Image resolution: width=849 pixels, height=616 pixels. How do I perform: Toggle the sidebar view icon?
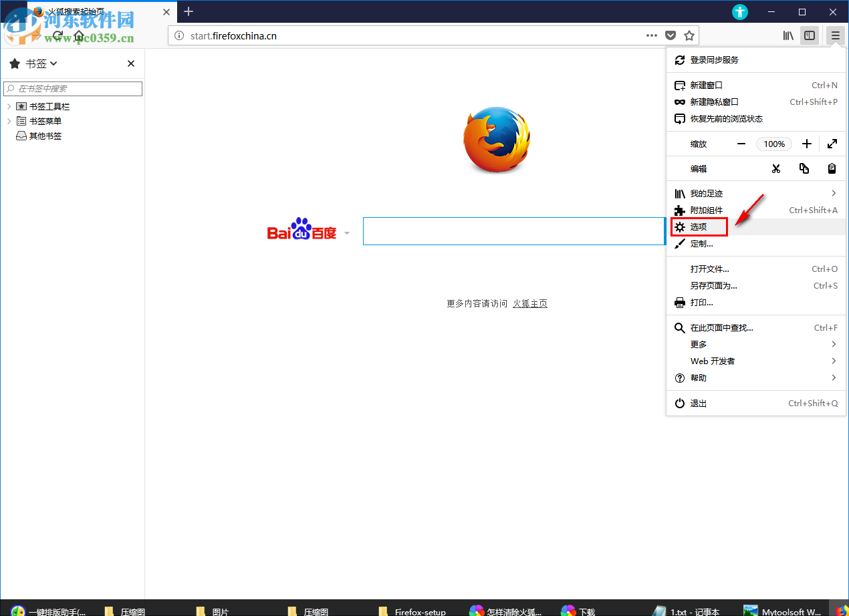coord(810,35)
